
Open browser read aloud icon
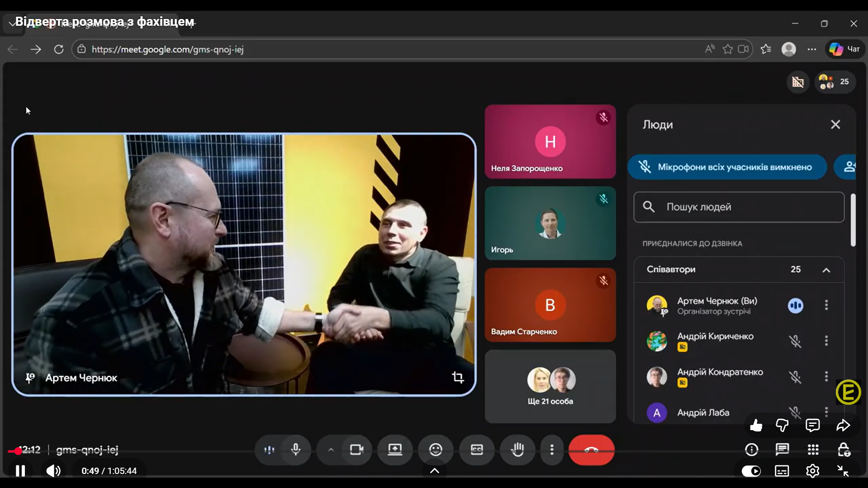pyautogui.click(x=710, y=49)
